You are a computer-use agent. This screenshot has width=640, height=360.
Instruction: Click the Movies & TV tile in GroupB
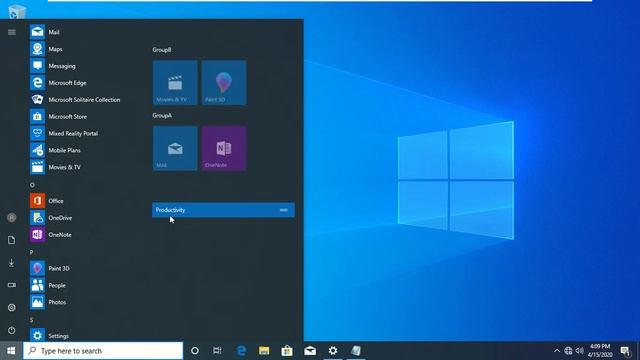click(175, 82)
